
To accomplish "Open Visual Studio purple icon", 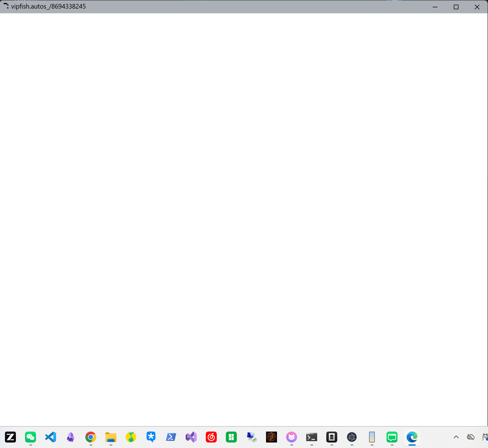I will tap(191, 437).
